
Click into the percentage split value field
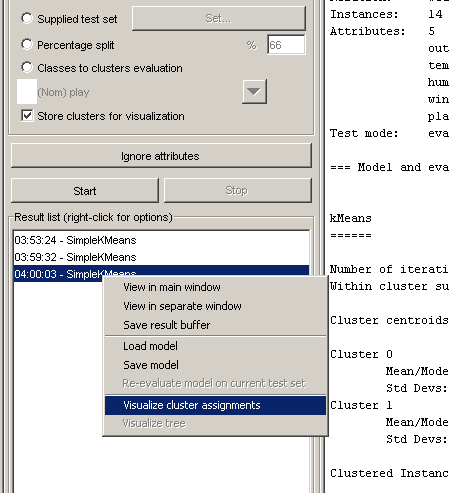[x=286, y=45]
